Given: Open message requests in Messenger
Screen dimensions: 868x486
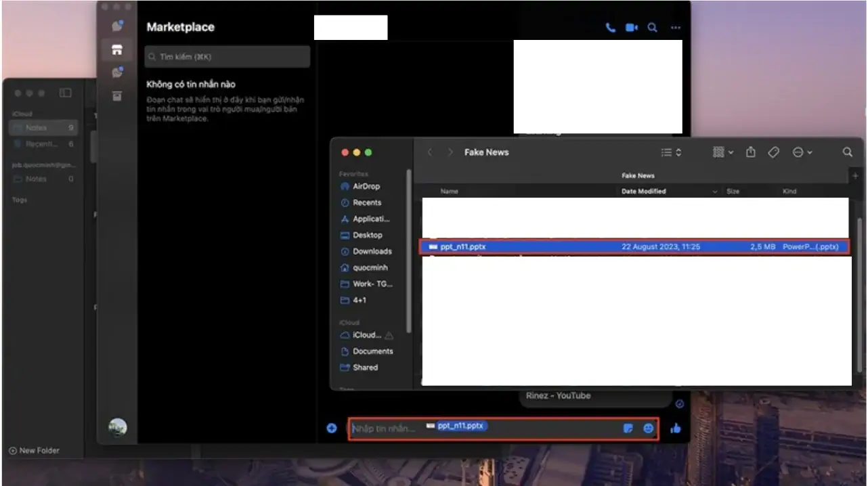Looking at the screenshot, I should click(117, 72).
